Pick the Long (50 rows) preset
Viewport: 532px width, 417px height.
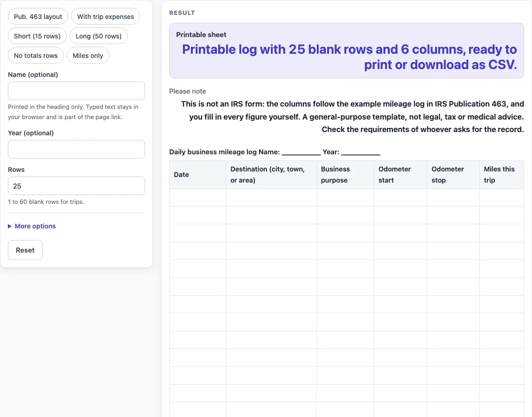click(x=99, y=36)
